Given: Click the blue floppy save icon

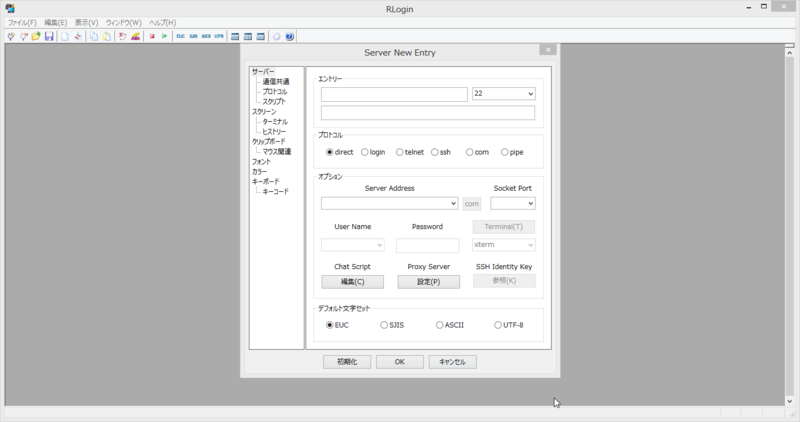Looking at the screenshot, I should (49, 36).
